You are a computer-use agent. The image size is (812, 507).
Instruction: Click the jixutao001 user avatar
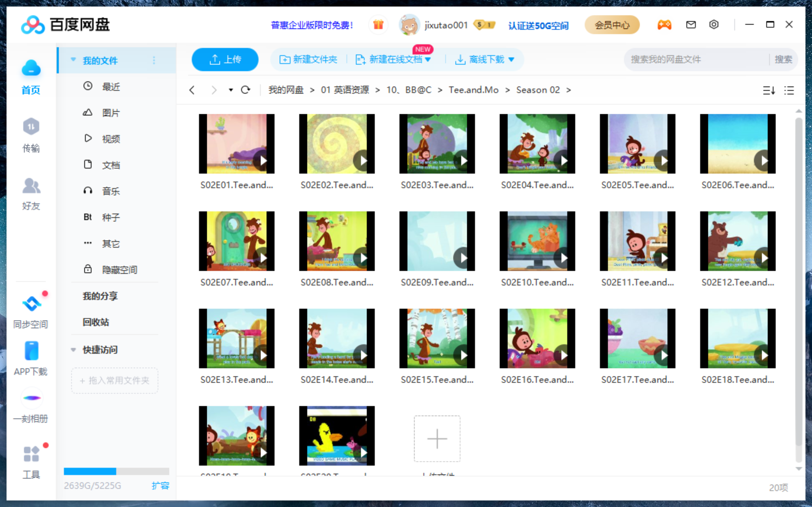409,25
